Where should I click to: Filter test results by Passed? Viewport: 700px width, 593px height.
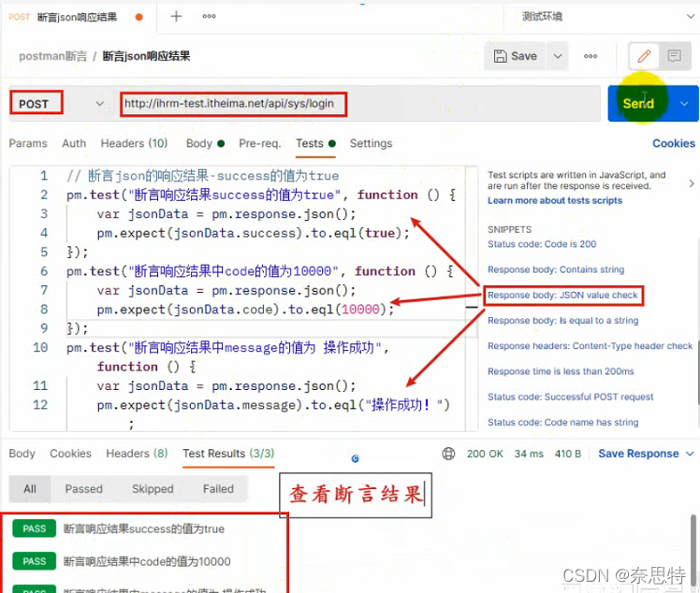tap(84, 489)
